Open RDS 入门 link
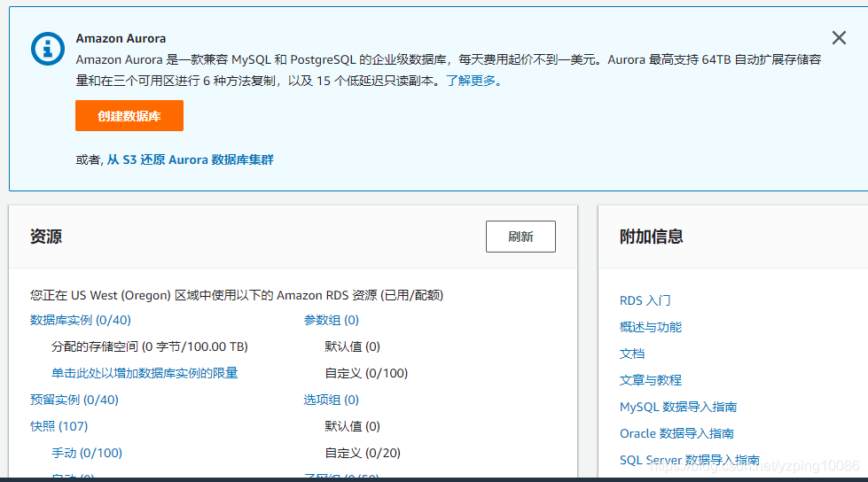Image resolution: width=868 pixels, height=482 pixels. pos(645,300)
